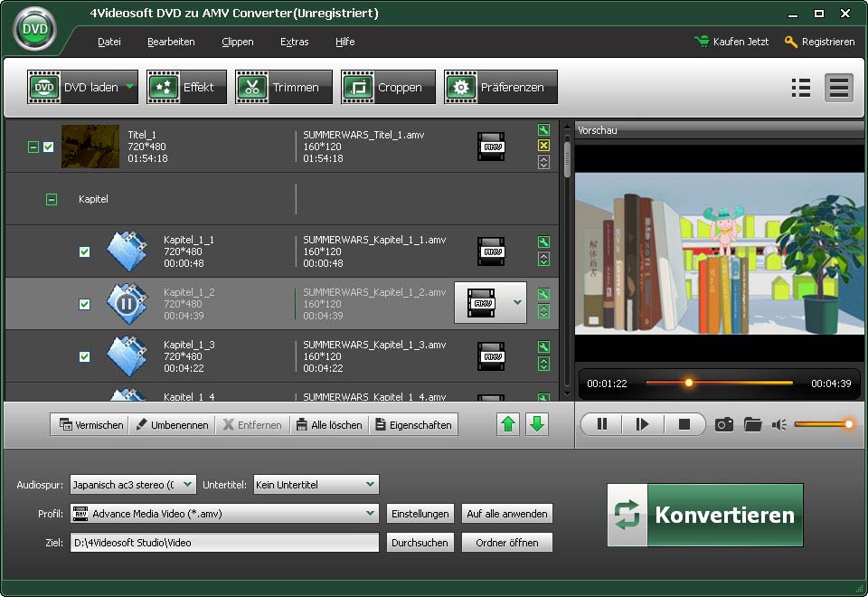
Task: Uncheck the Titel_1 checkbox
Action: [49, 147]
